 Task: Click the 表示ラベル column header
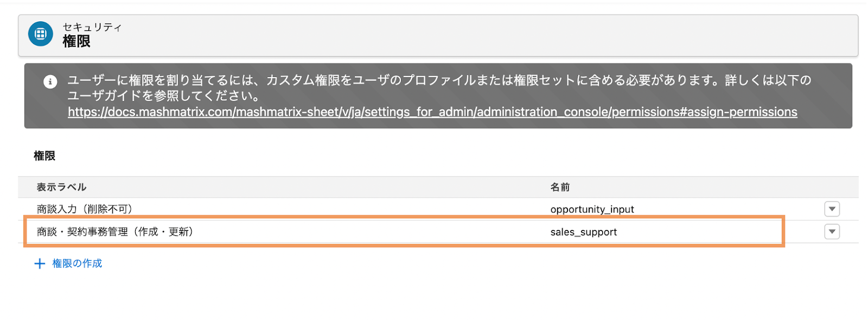(61, 187)
